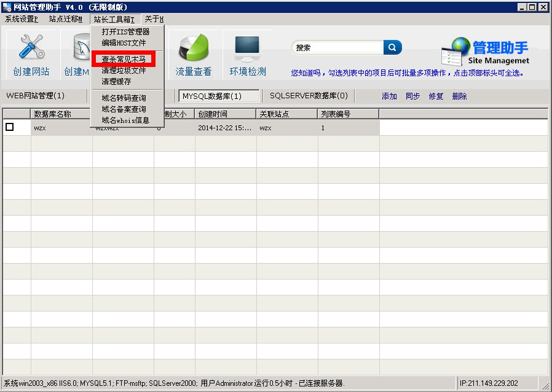The height and width of the screenshot is (392, 552).
Task: Select 打开IIS管理器 from the menu
Action: coord(125,32)
